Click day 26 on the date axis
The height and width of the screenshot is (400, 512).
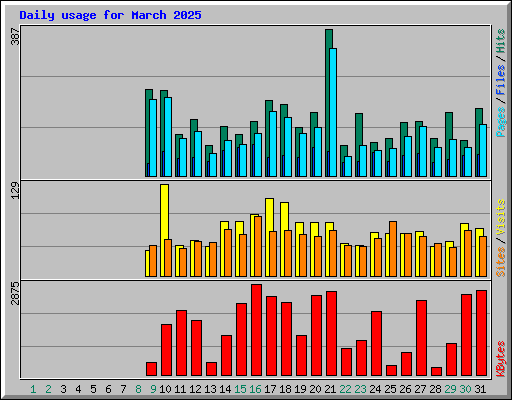click(x=405, y=389)
